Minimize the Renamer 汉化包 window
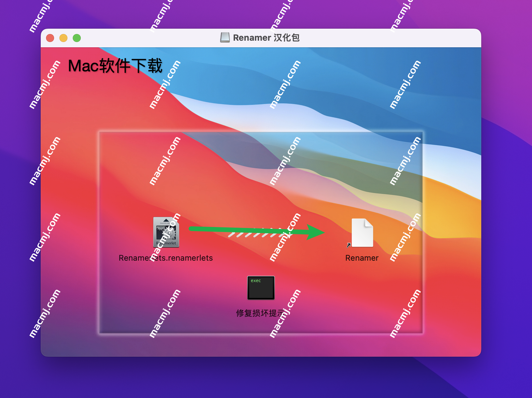This screenshot has width=532, height=398. pyautogui.click(x=63, y=38)
